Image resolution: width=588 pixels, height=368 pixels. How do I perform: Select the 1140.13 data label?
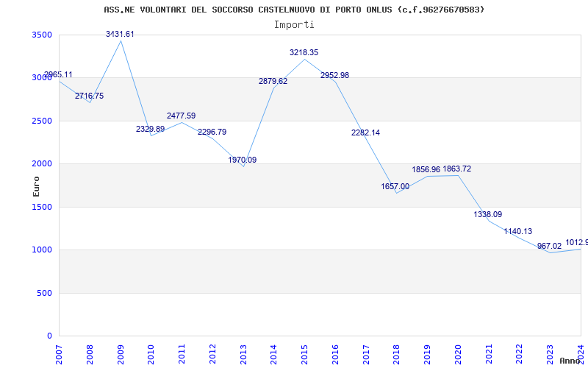[x=518, y=231]
